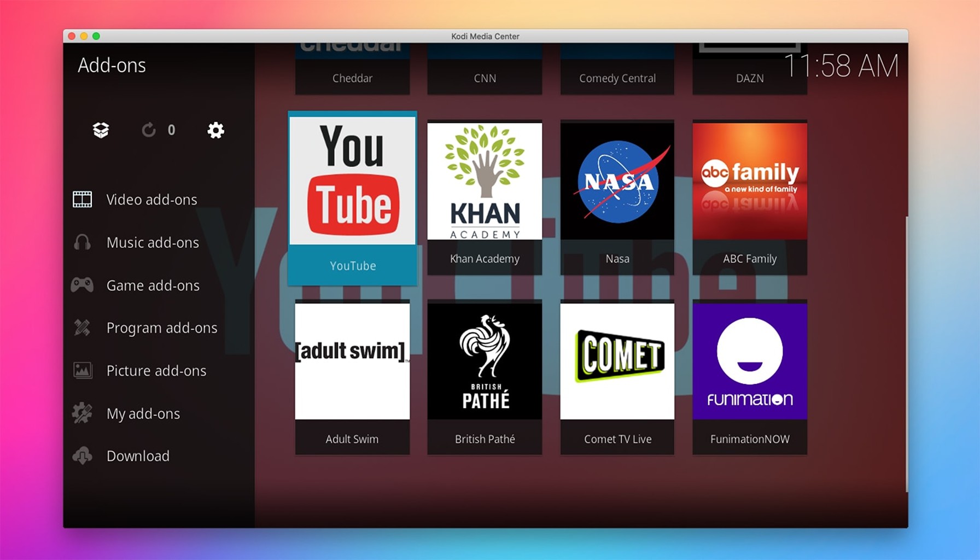The image size is (980, 560).
Task: Click the YouTube label under the tile
Action: click(353, 266)
